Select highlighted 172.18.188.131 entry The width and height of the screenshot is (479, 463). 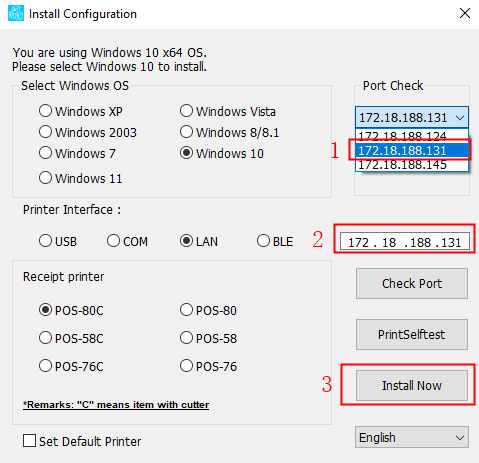coord(412,151)
